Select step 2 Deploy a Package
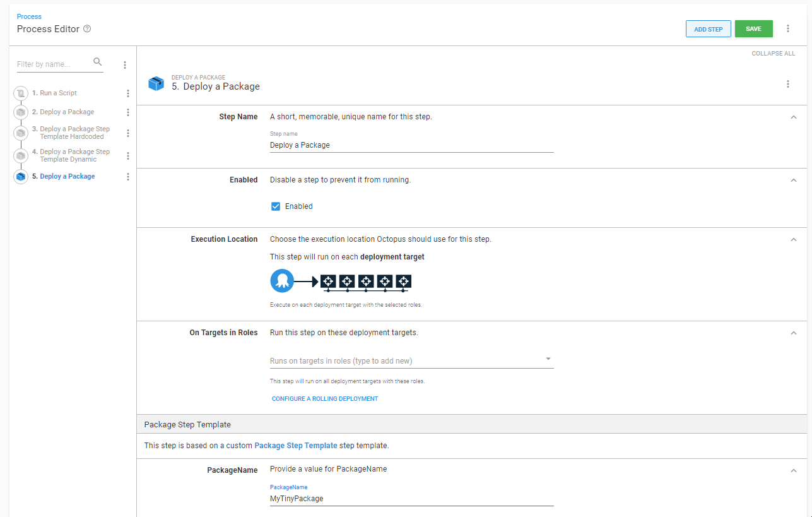812x517 pixels. click(x=63, y=112)
